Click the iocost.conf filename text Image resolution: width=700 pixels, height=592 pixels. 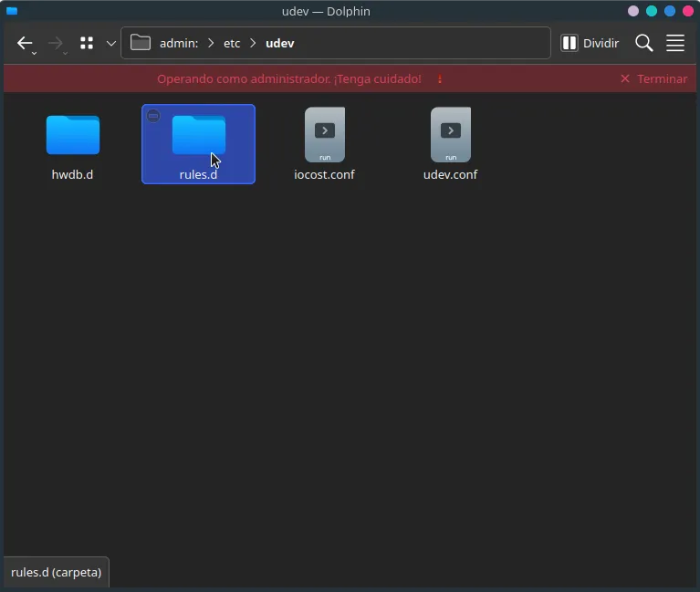pyautogui.click(x=324, y=174)
